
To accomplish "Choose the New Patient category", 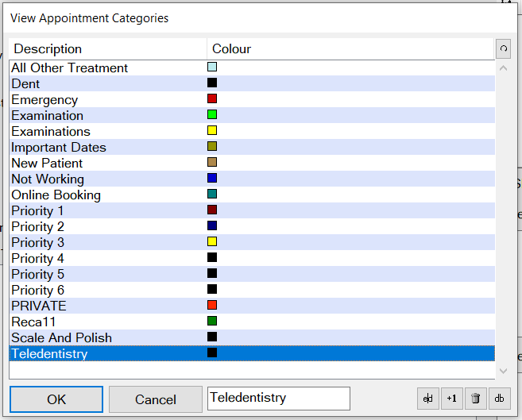I will point(252,163).
